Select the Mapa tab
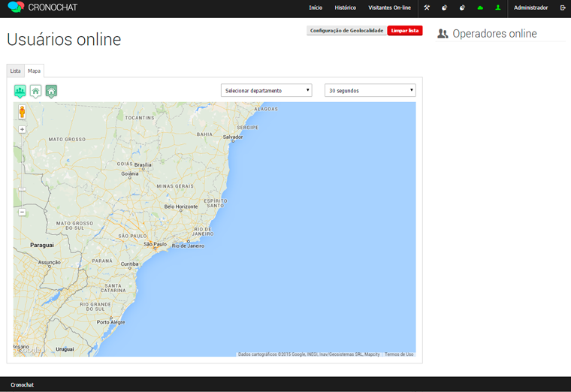Screen dimensions: 571x392 point(35,71)
